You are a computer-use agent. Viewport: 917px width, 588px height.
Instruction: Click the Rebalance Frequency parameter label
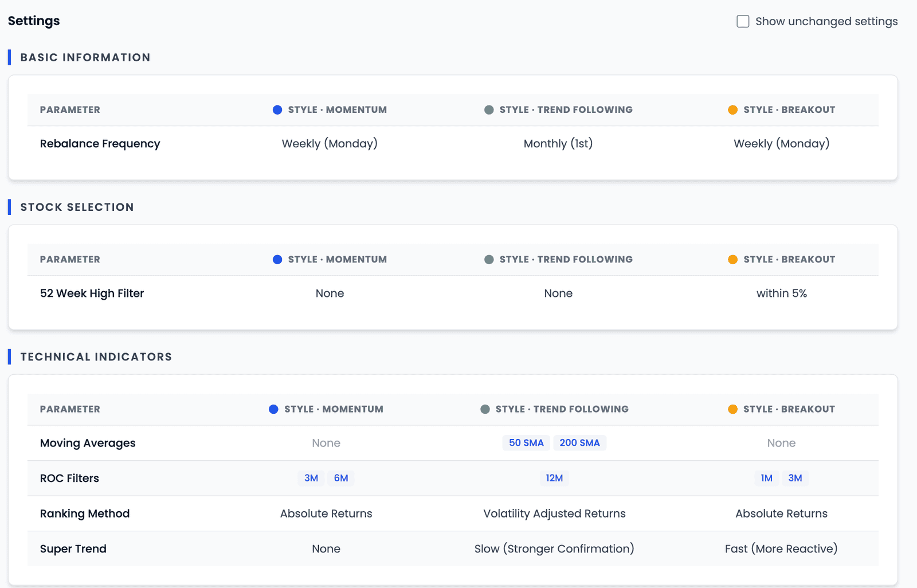pyautogui.click(x=100, y=144)
